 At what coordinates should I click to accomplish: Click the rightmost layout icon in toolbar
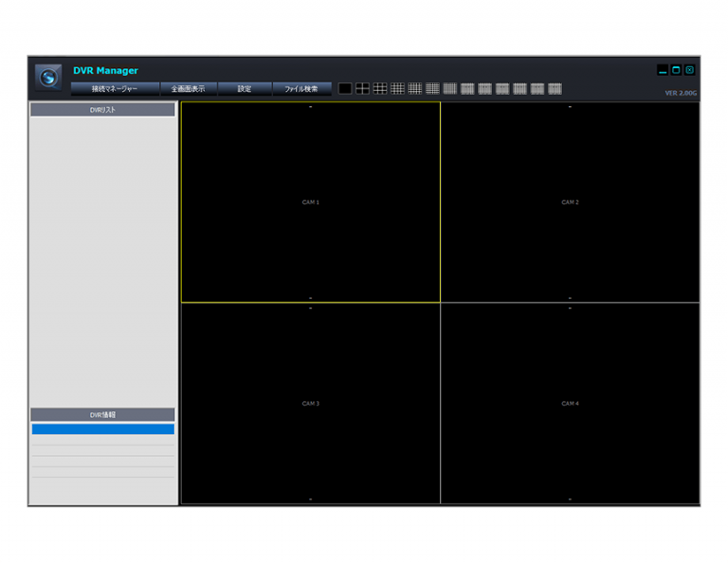(x=555, y=89)
